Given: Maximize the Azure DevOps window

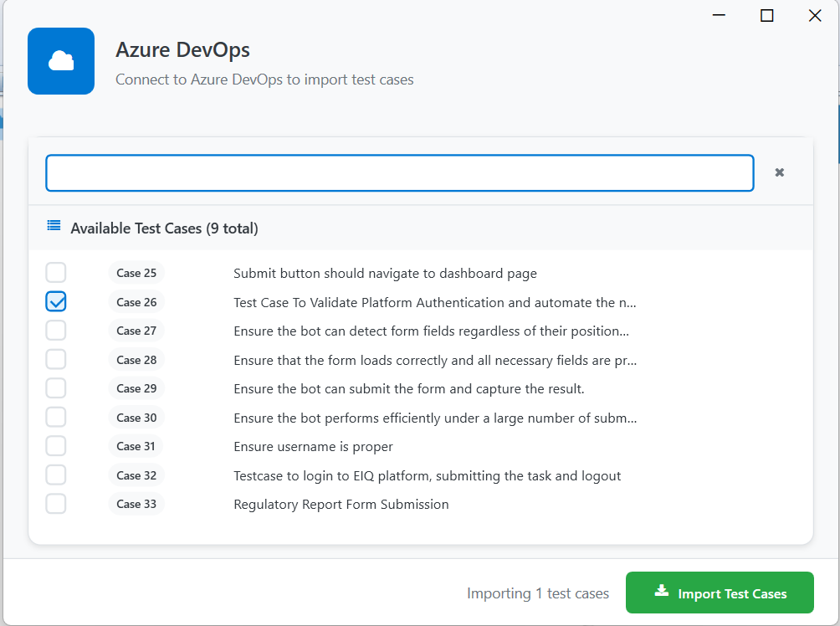Looking at the screenshot, I should 767,16.
